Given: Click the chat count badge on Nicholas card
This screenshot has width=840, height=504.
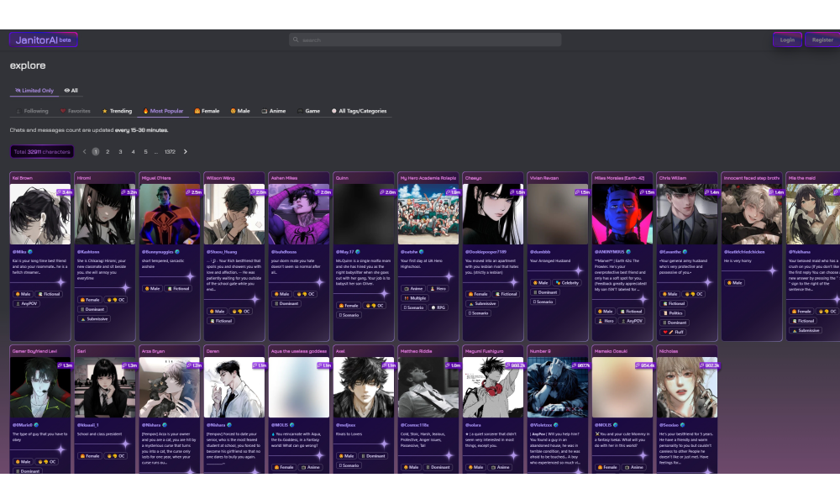Looking at the screenshot, I should 709,365.
